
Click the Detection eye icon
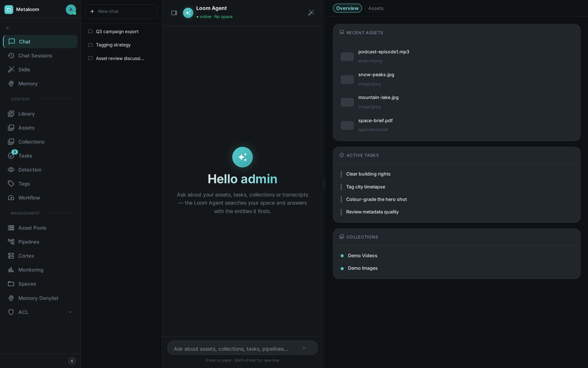coord(11,170)
